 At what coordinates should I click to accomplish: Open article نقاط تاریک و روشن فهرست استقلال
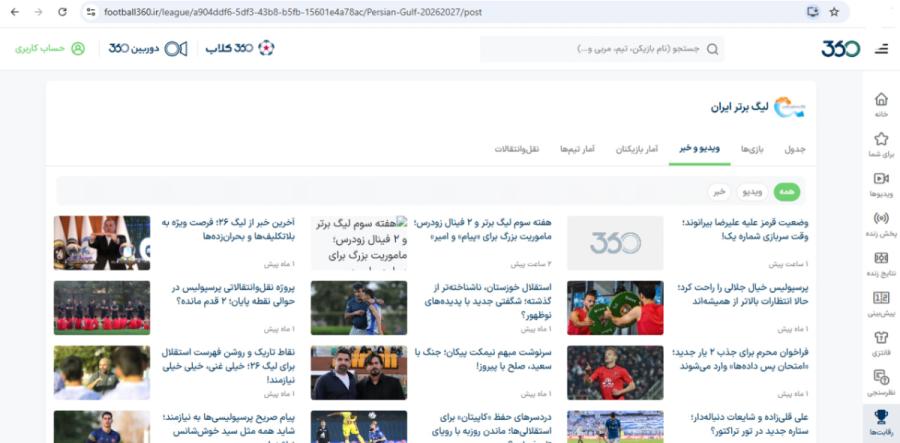pos(228,366)
